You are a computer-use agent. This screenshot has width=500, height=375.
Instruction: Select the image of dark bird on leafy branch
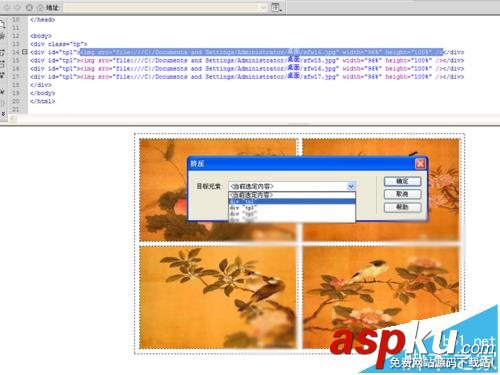coord(217,298)
